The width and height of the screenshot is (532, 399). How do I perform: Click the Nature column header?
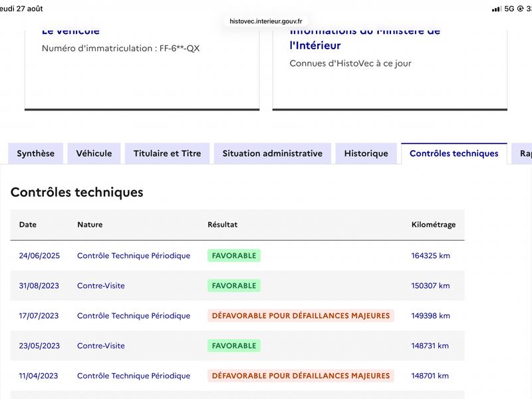point(90,225)
